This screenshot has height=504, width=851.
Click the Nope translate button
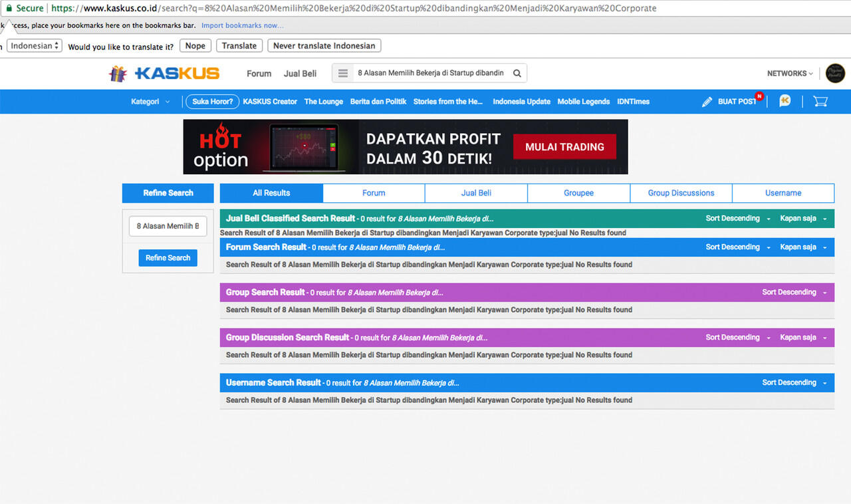[x=195, y=46]
